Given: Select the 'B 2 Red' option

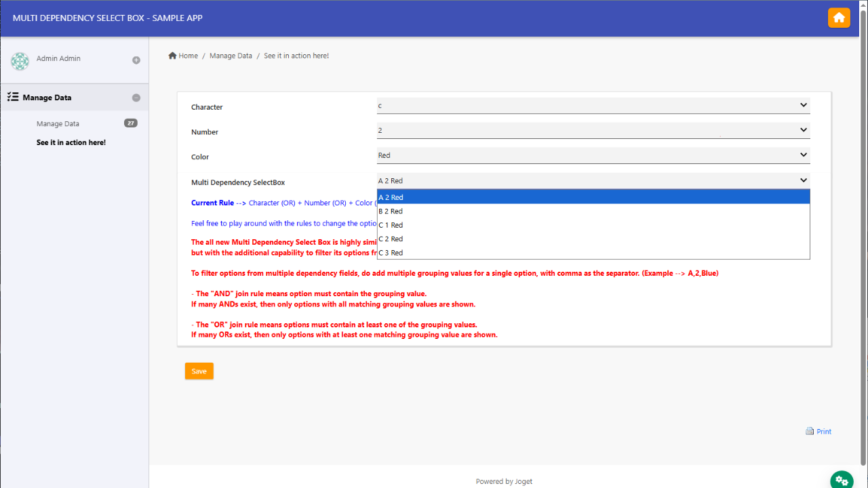Looking at the screenshot, I should pos(593,211).
